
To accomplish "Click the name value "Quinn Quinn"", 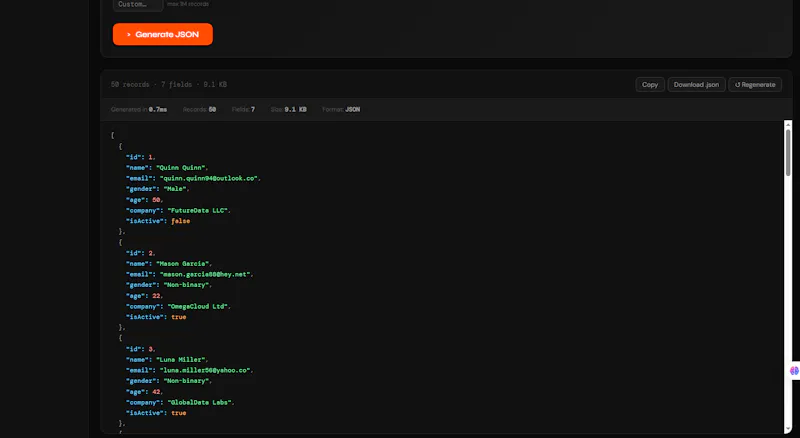I will click(x=182, y=168).
